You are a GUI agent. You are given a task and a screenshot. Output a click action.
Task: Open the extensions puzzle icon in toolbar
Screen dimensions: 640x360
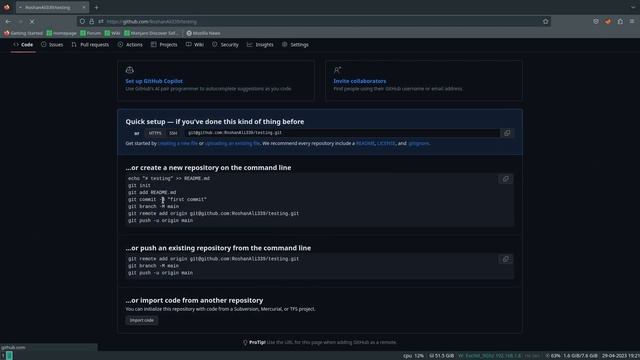coord(620,21)
